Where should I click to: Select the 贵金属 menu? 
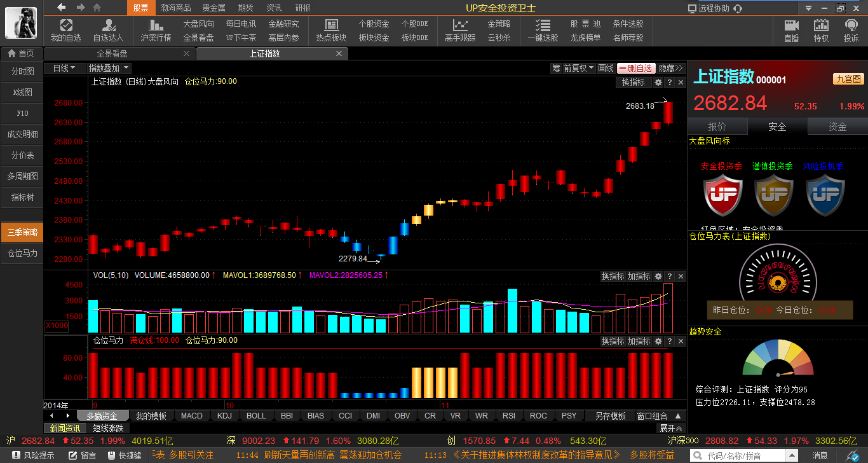click(x=214, y=8)
